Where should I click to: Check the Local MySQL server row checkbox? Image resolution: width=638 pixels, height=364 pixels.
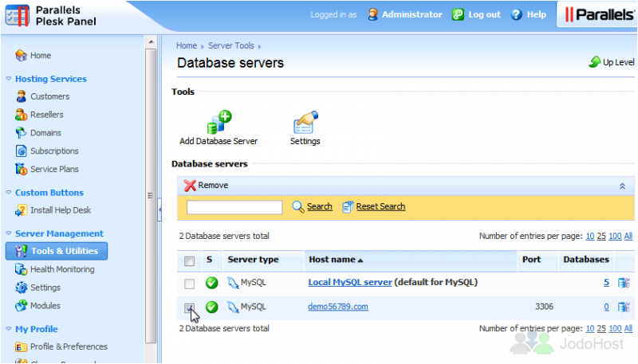click(x=189, y=284)
